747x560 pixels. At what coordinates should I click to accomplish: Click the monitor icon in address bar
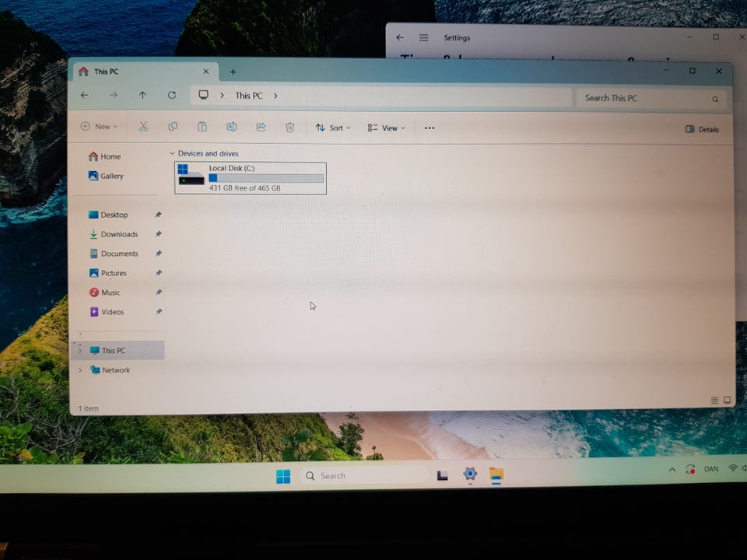pos(203,95)
